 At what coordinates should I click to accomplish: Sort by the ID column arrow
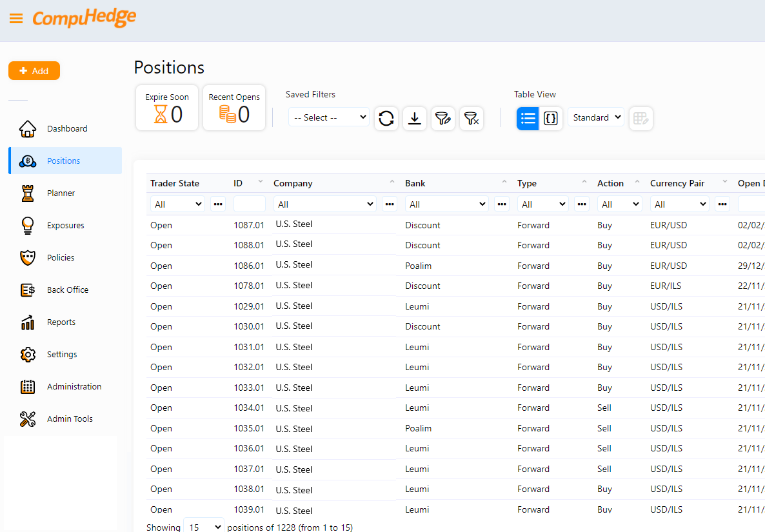tap(261, 181)
